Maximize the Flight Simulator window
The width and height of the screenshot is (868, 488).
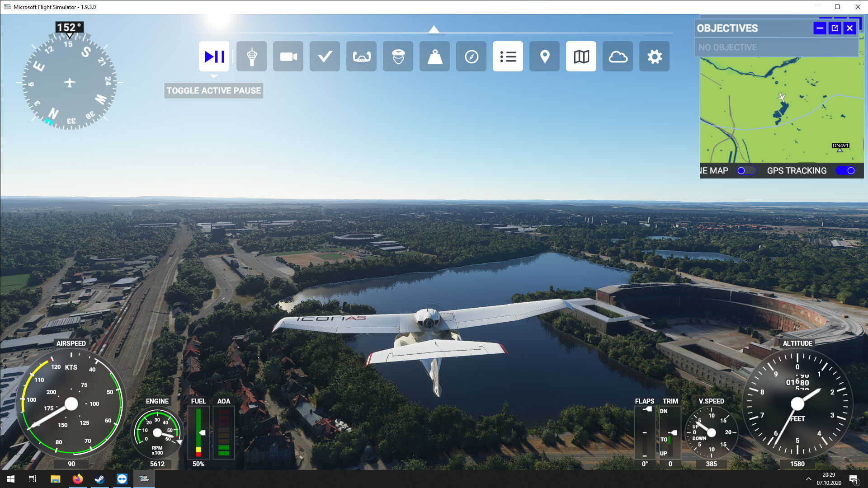pyautogui.click(x=837, y=7)
